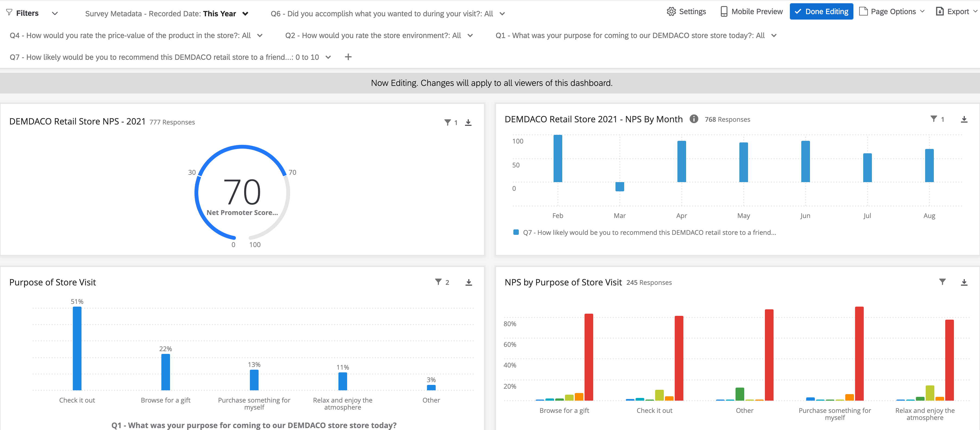Screen dimensions: 980x430
Task: Open dashboard Settings
Action: point(686,11)
